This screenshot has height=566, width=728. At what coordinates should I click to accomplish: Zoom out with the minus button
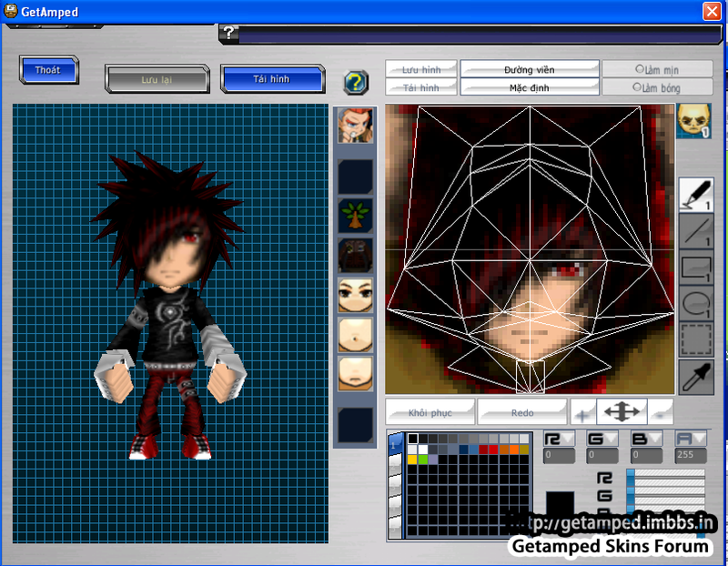click(661, 412)
